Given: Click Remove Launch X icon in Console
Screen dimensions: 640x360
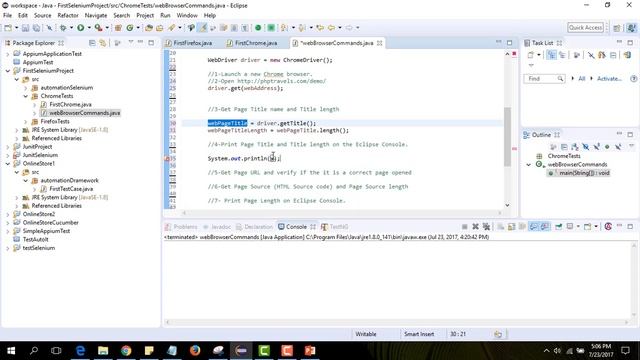Looking at the screenshot, I should [476, 227].
